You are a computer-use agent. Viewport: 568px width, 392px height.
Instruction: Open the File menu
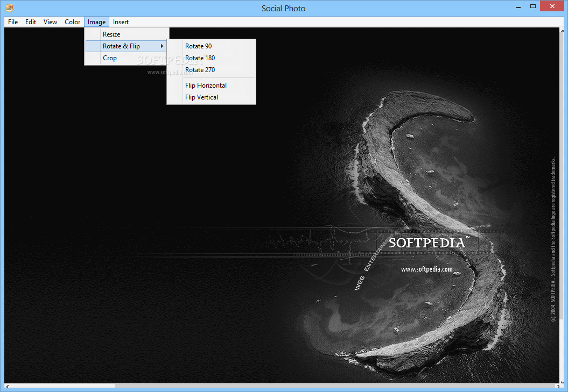13,22
